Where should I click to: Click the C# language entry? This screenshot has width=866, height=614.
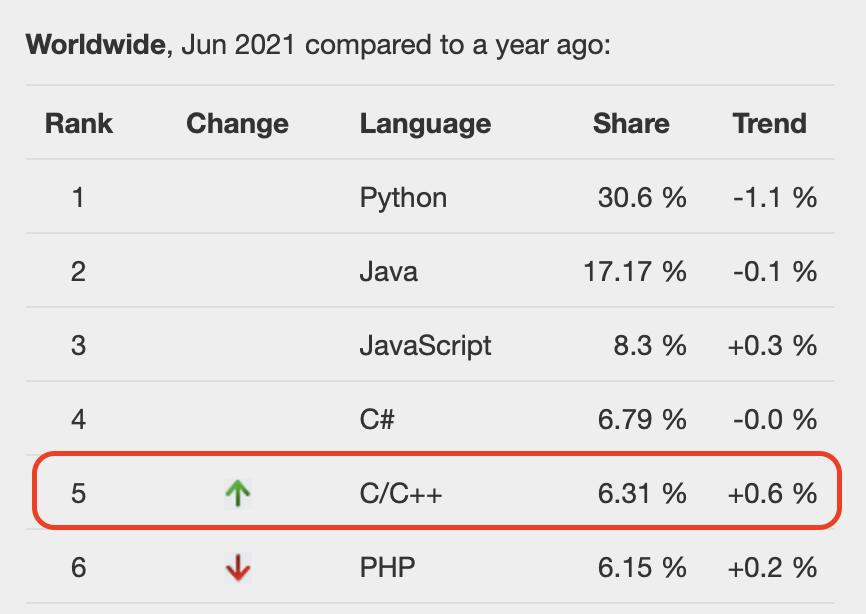click(x=377, y=420)
